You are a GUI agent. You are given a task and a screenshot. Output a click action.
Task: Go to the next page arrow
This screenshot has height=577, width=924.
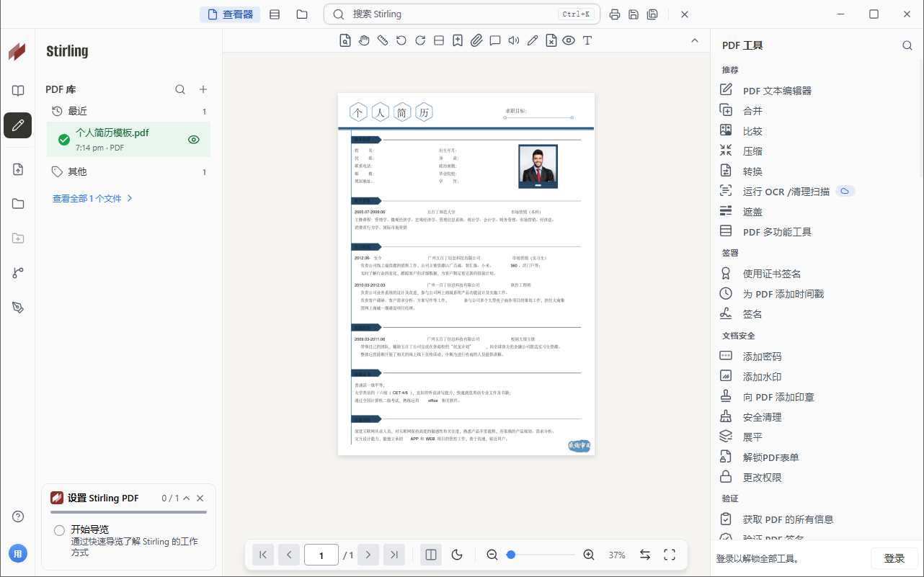tap(368, 555)
